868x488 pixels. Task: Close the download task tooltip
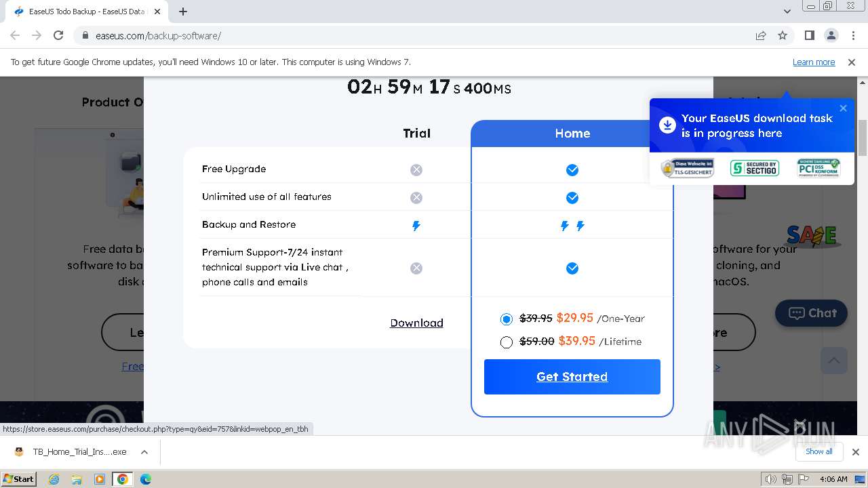843,108
